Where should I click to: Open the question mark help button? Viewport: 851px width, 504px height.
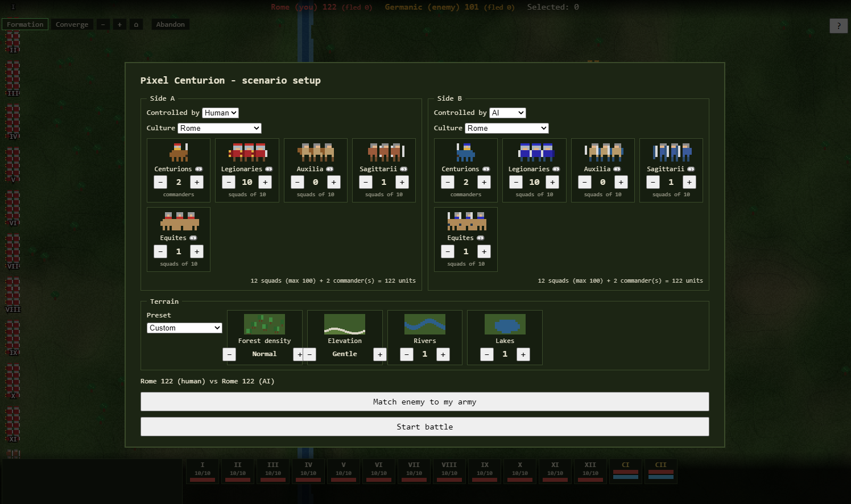(x=838, y=26)
